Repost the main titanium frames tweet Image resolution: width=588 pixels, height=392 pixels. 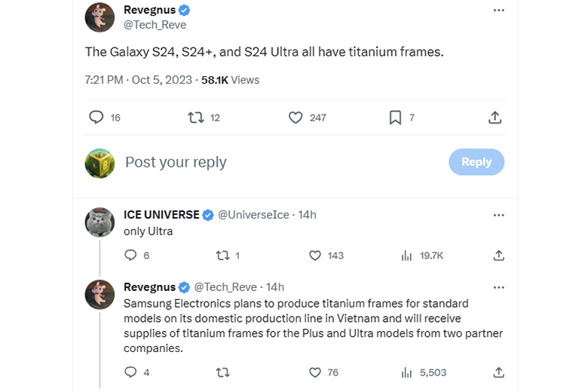coord(196,118)
